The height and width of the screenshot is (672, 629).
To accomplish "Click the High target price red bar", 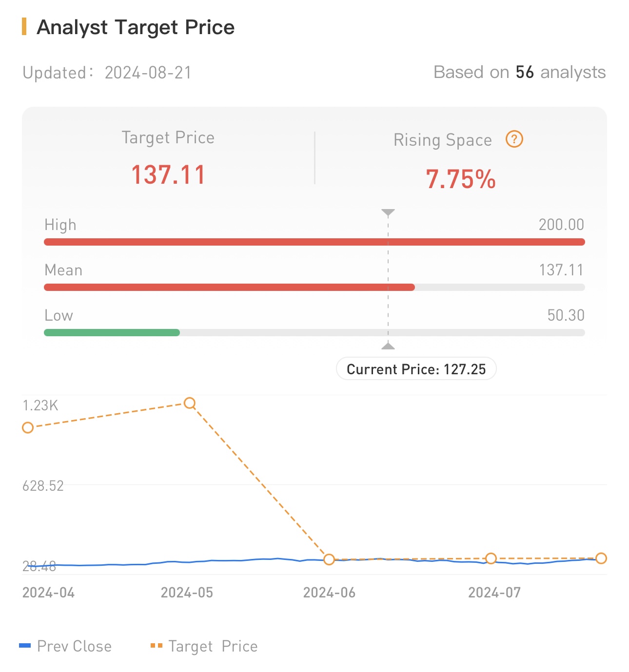I will coord(314,242).
